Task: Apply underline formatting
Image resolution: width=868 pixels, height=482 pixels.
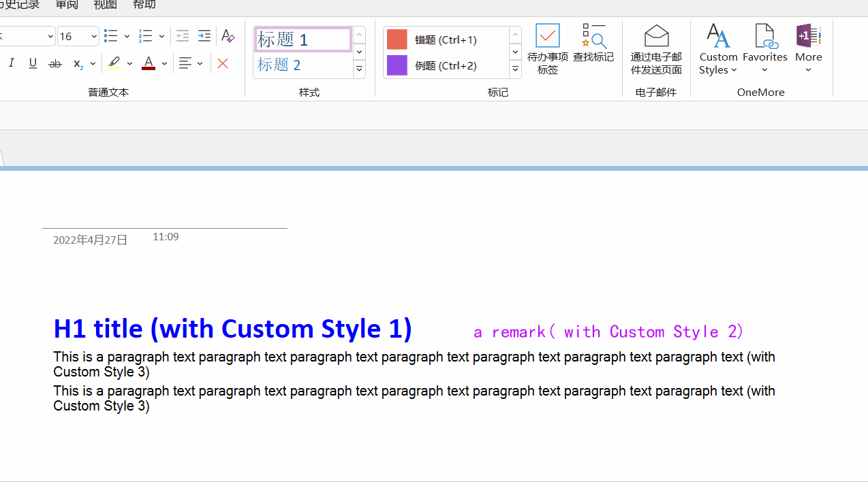Action: coord(33,63)
